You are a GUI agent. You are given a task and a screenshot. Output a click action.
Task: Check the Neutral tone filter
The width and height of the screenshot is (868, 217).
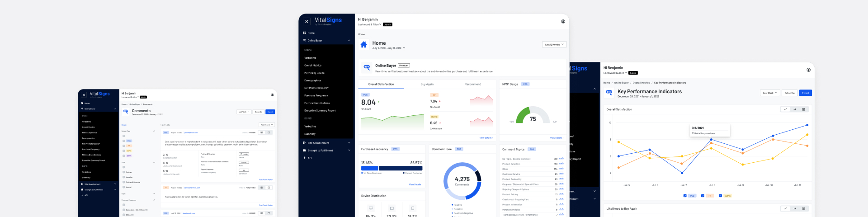pyautogui.click(x=123, y=187)
